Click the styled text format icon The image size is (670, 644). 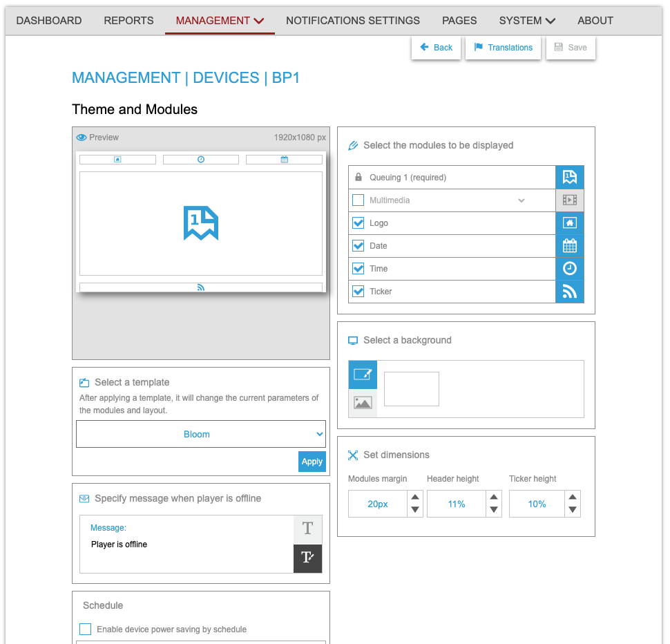(308, 558)
